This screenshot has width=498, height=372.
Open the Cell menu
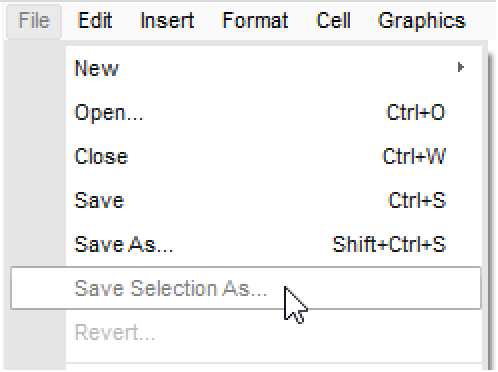(x=333, y=21)
